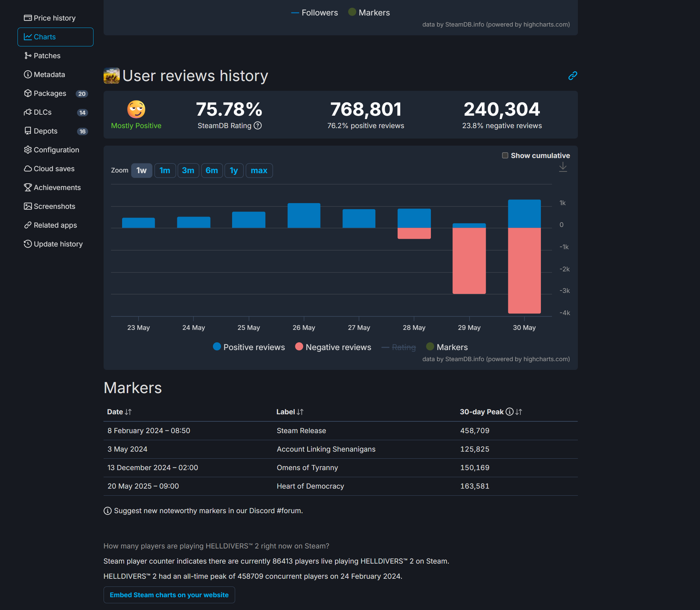The image size is (700, 610).
Task: Sort markers table by Label
Action: (290, 412)
